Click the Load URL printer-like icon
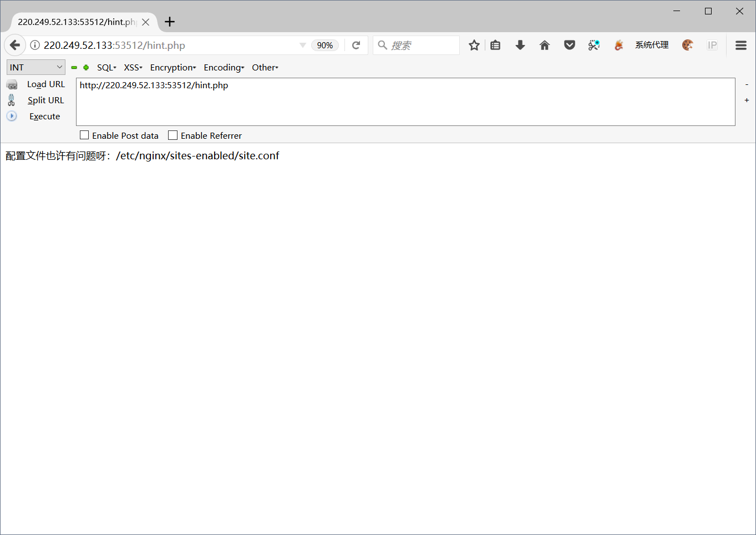 point(12,84)
